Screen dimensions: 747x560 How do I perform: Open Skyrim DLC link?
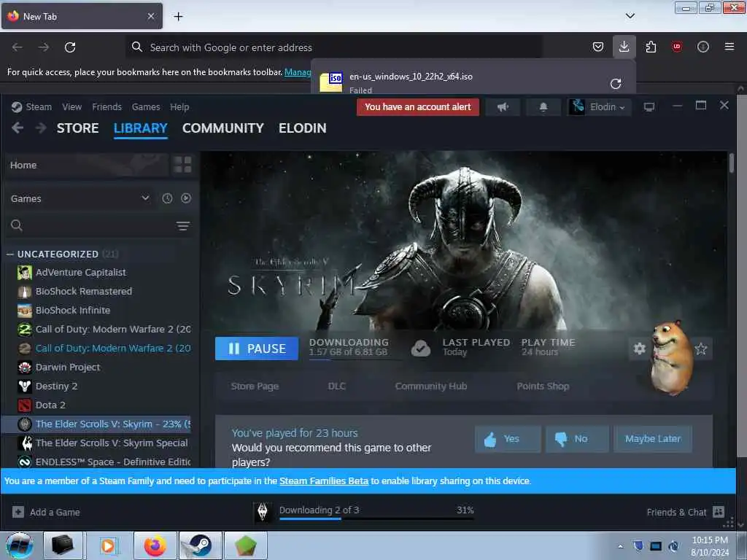pyautogui.click(x=337, y=386)
